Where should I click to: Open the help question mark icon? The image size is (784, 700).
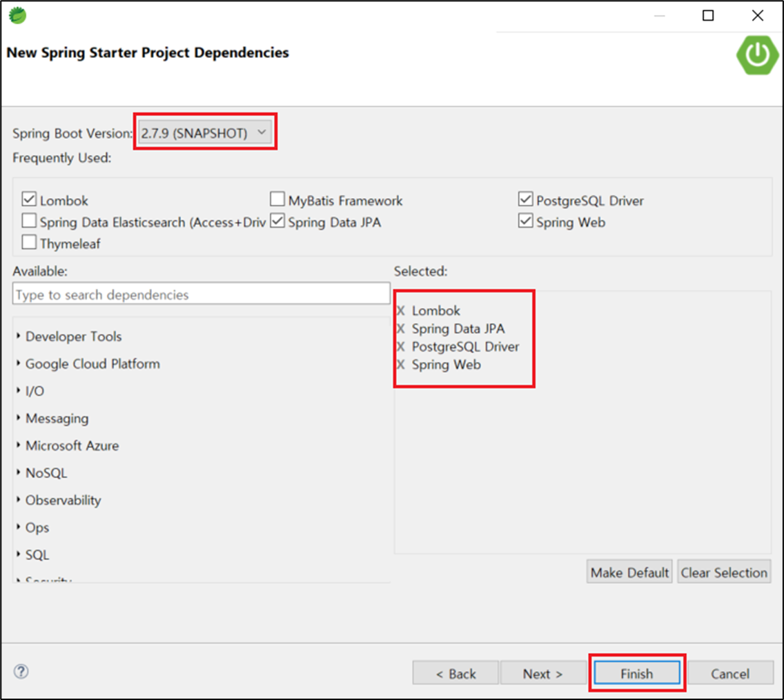tap(21, 671)
